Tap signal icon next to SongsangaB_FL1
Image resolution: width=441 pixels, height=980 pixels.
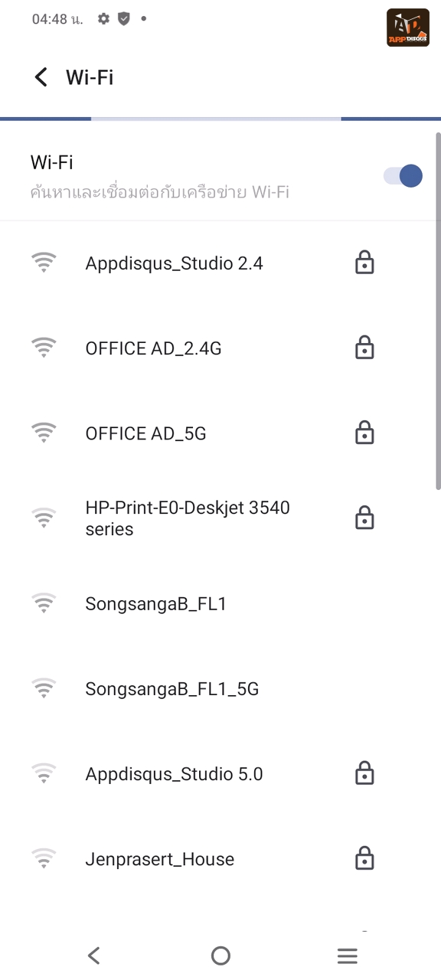(x=44, y=603)
